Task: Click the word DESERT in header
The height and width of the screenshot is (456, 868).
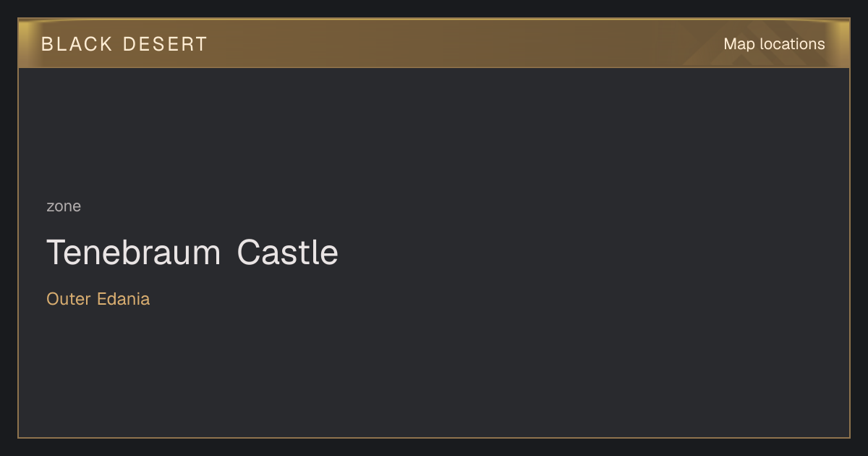Action: (x=166, y=44)
